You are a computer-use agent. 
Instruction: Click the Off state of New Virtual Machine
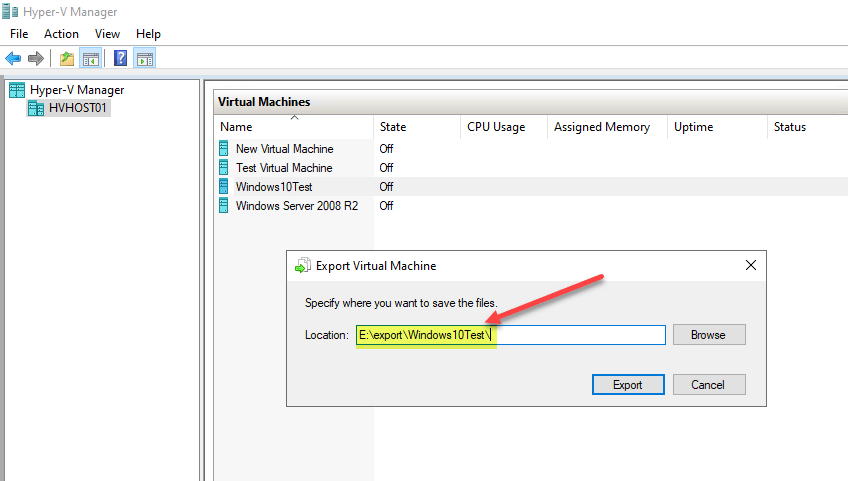click(386, 149)
